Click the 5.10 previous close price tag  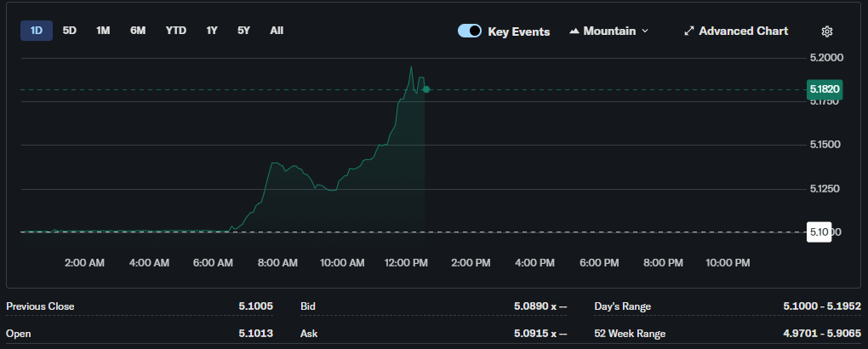point(818,232)
